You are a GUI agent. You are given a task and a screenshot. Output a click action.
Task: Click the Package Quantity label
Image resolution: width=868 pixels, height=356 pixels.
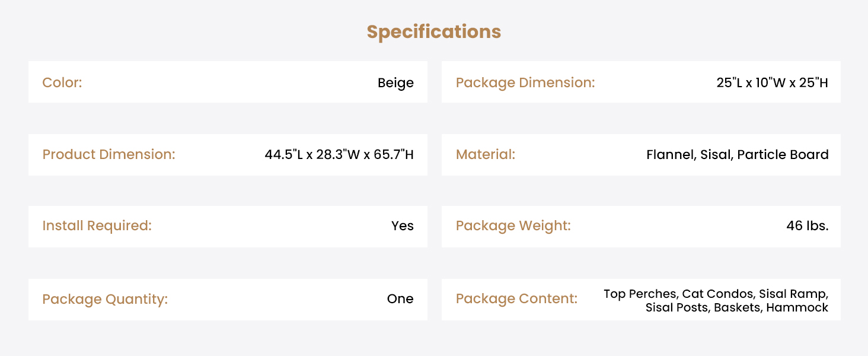[x=105, y=299]
